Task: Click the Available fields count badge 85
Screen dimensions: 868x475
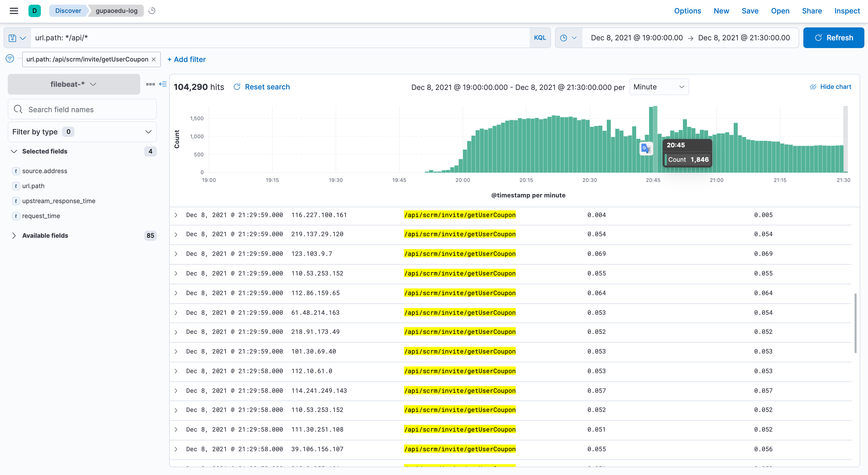Action: point(150,236)
